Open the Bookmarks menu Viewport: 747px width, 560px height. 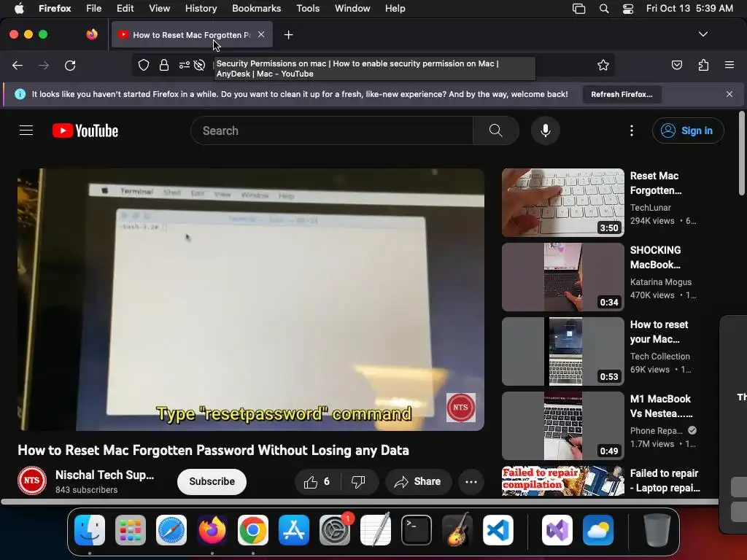(256, 8)
